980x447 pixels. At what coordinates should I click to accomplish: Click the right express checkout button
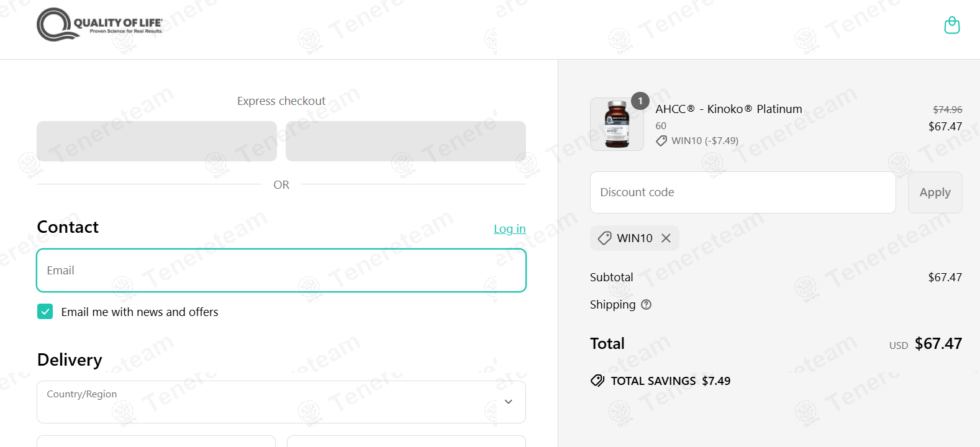[x=406, y=142]
